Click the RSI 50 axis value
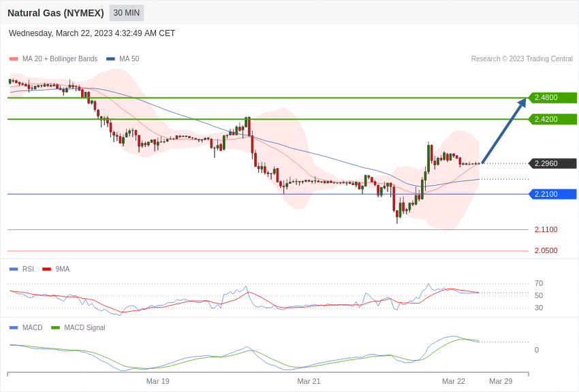 click(x=539, y=295)
